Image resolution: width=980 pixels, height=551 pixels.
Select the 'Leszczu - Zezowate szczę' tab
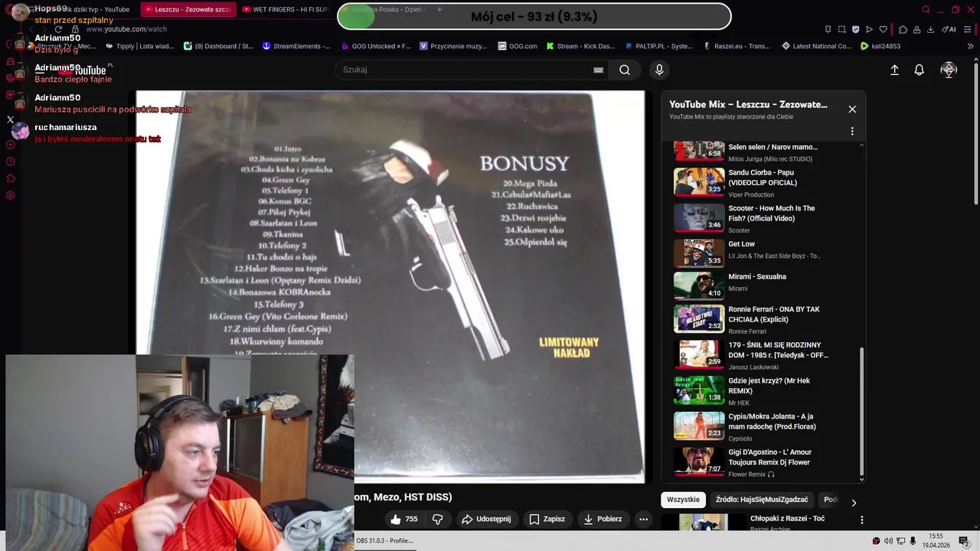tap(190, 9)
